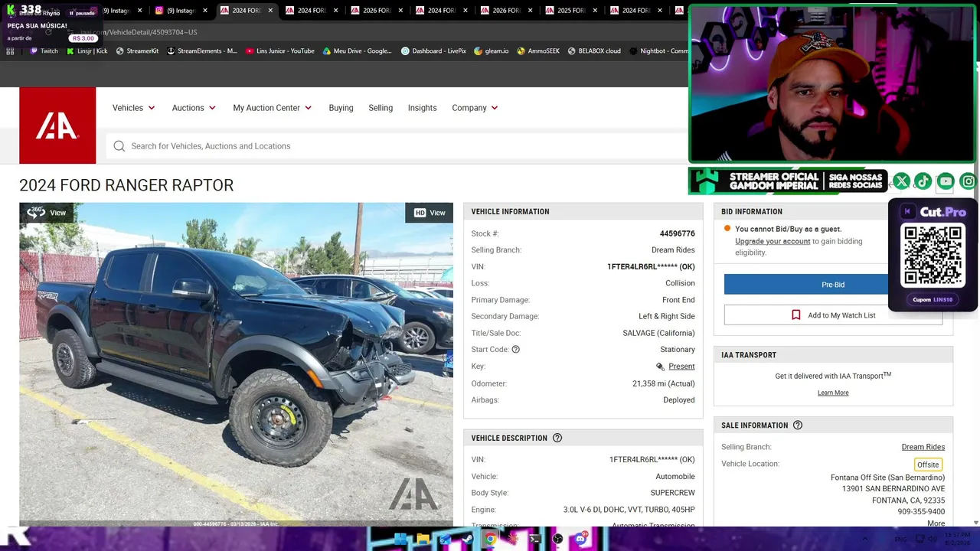Click the key icon beside Present
The height and width of the screenshot is (551, 980).
(x=660, y=367)
